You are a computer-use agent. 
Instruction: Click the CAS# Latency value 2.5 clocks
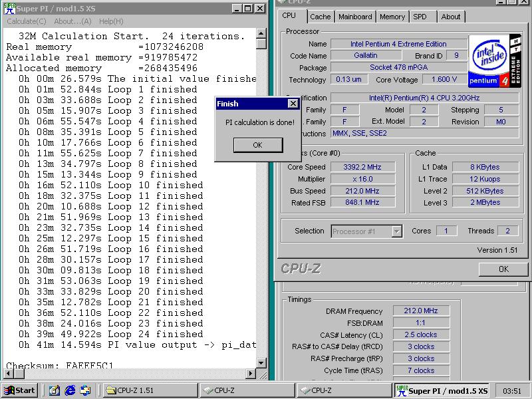tap(421, 335)
